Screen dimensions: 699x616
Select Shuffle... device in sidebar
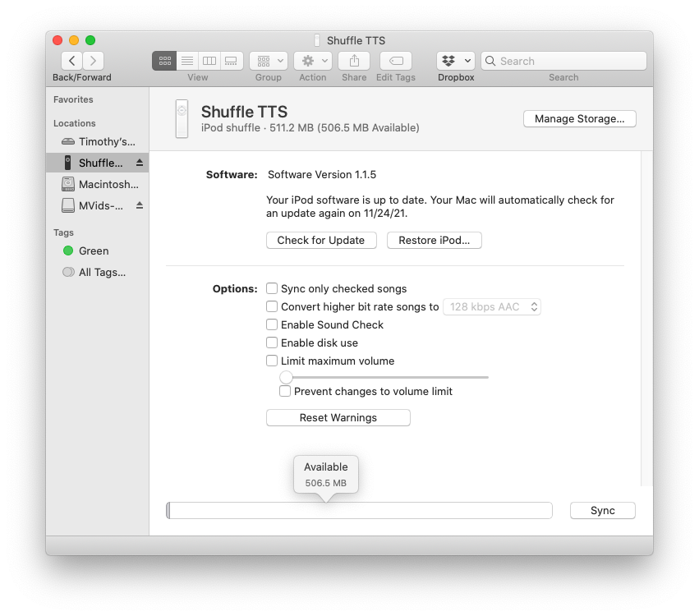97,163
